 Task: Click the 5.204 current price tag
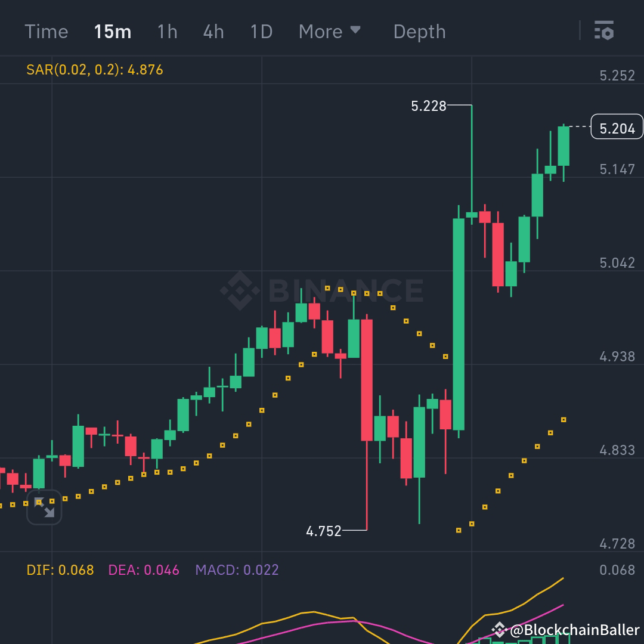pos(616,127)
